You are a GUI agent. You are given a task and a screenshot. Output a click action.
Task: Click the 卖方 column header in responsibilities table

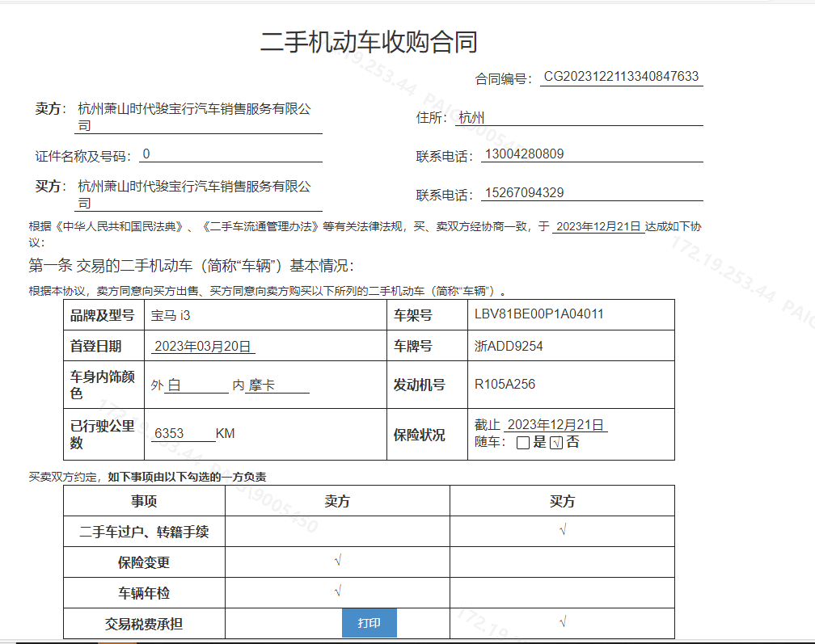coord(337,501)
